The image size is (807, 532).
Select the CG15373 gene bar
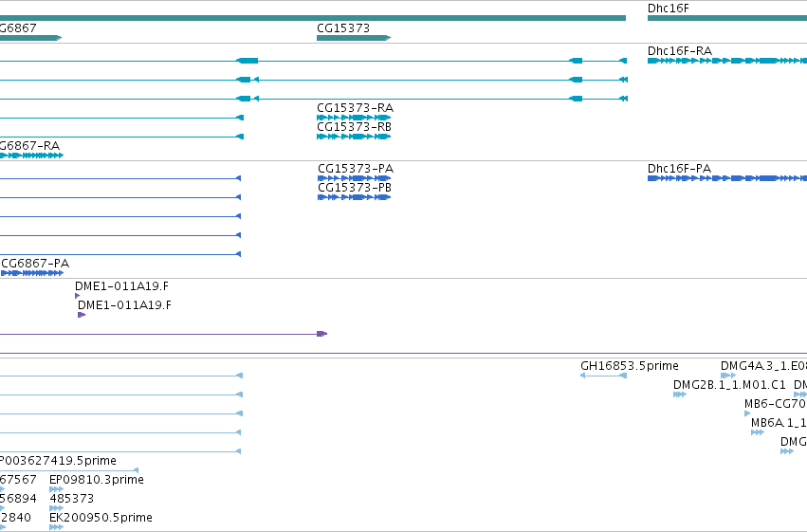coord(354,38)
